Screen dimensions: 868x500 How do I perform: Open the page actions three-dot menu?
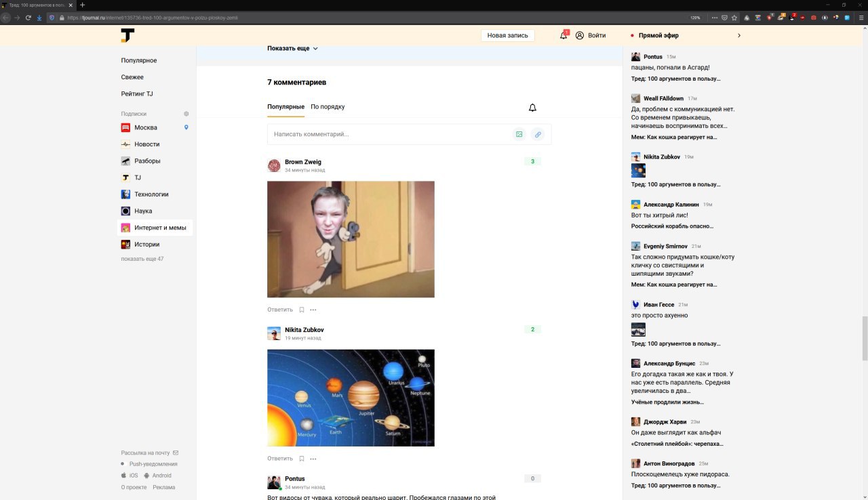click(x=713, y=18)
